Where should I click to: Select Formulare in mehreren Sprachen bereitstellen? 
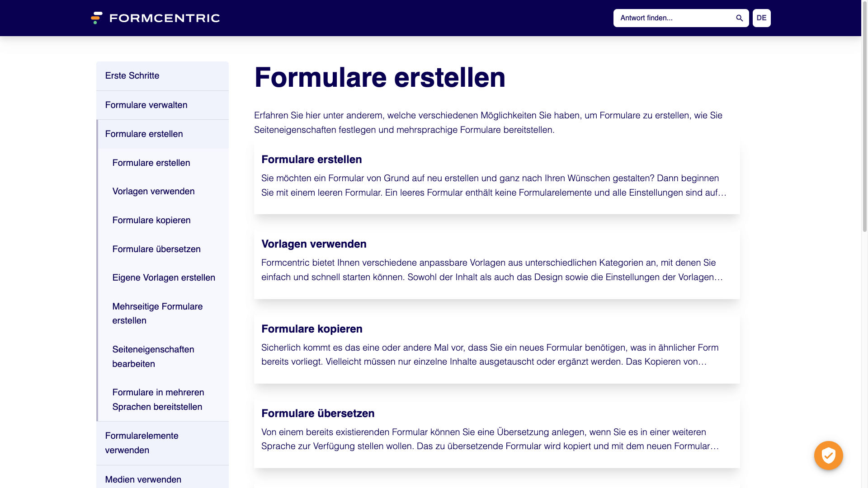pos(158,399)
